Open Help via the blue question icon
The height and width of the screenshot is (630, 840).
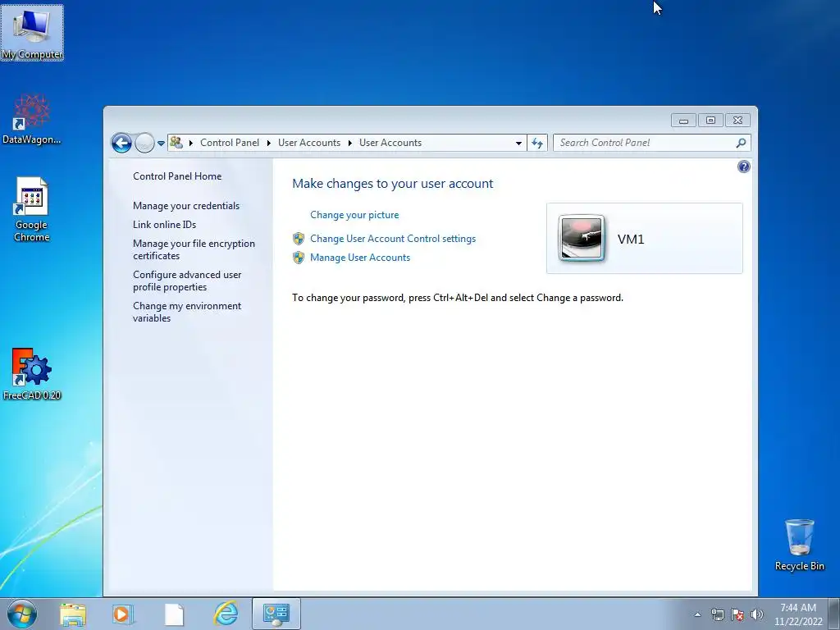point(743,167)
